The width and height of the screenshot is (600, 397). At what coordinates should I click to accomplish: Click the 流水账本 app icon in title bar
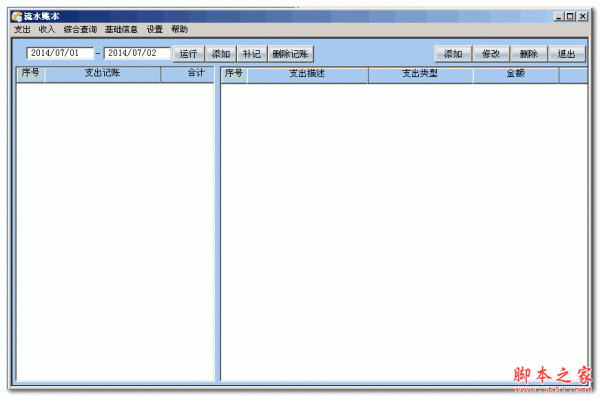(17, 16)
